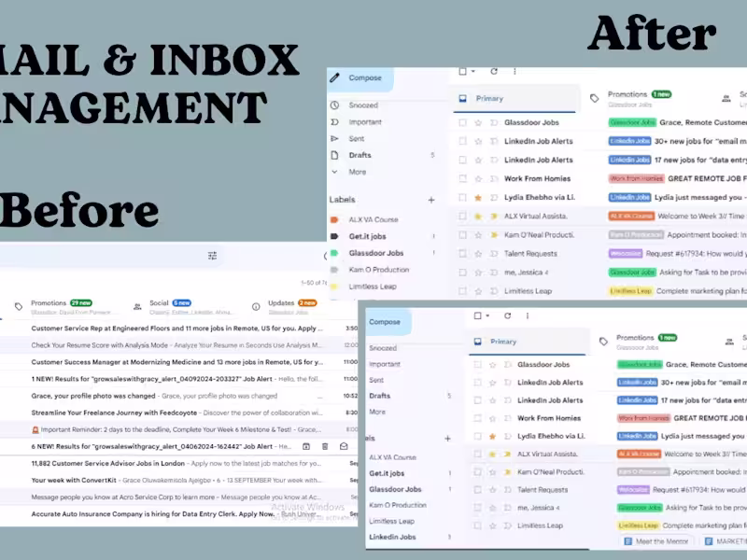Screen dimensions: 747x560
Task: Click the orange ALX VA Course label icon
Action: pyautogui.click(x=334, y=219)
